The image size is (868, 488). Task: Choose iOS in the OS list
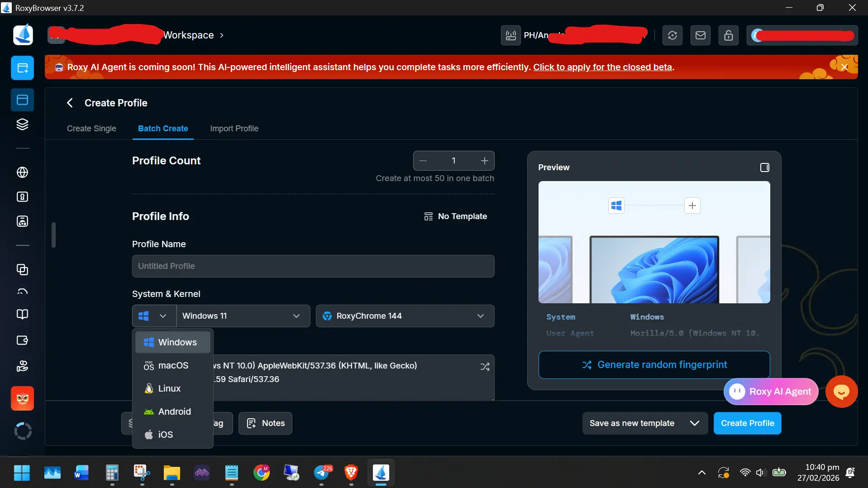173,435
